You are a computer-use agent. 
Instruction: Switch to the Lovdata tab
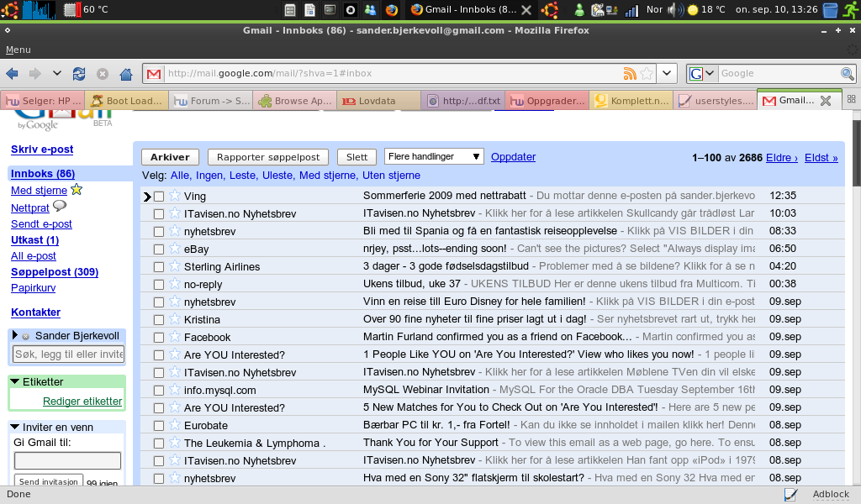pos(378,100)
